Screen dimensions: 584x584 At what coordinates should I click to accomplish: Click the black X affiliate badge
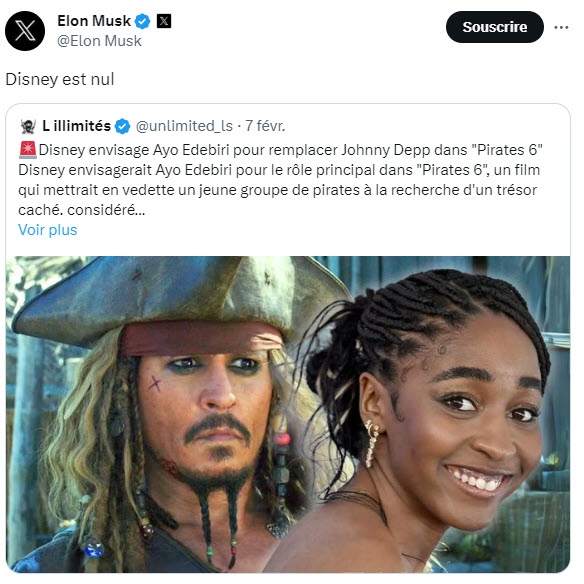pos(164,21)
